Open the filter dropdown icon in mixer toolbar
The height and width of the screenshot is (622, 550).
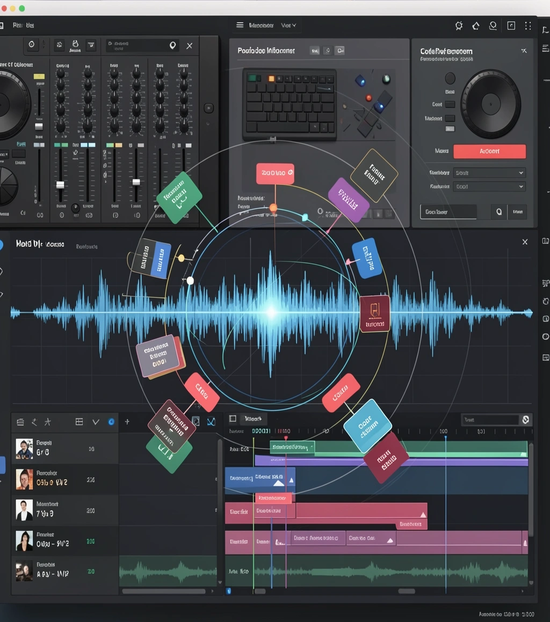[x=91, y=45]
